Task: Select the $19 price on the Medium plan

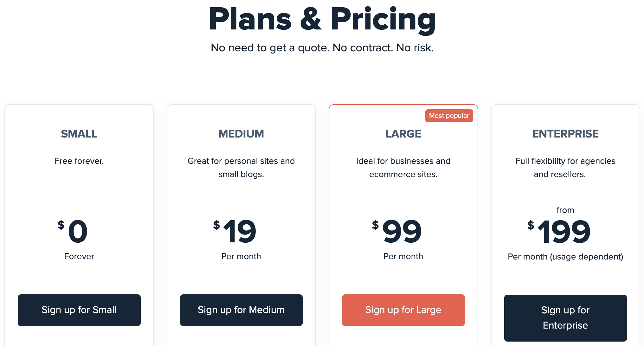Action: pos(235,231)
